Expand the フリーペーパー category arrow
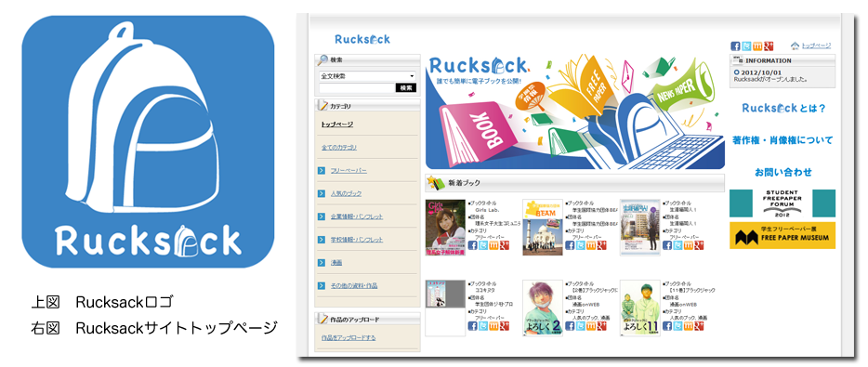Image resolution: width=868 pixels, height=367 pixels. point(321,170)
